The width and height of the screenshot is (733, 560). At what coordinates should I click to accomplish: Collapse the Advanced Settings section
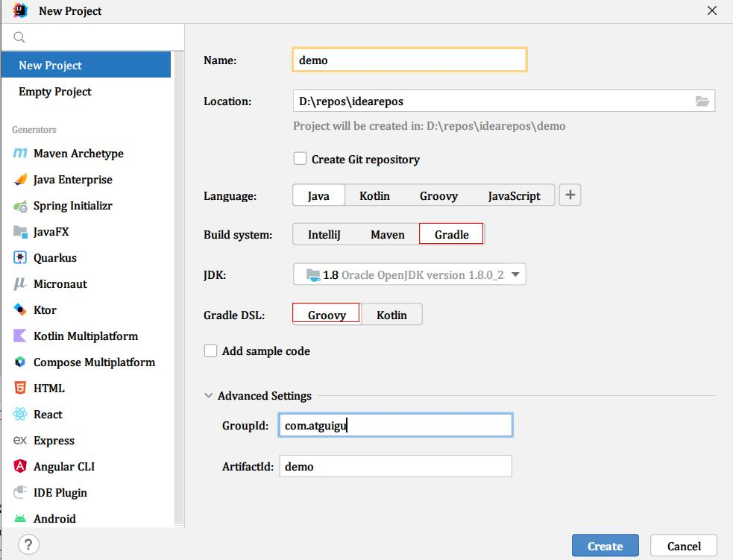click(x=209, y=395)
